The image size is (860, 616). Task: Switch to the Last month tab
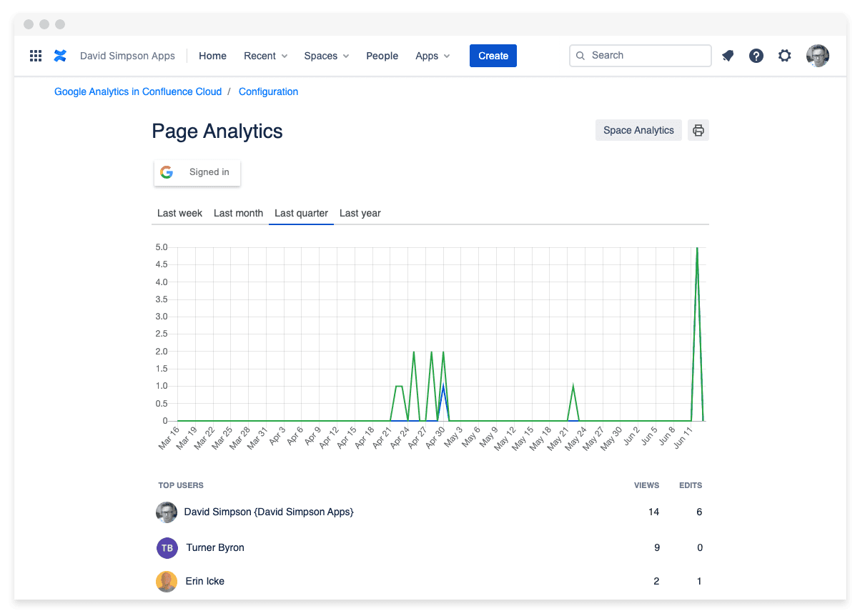click(x=238, y=213)
